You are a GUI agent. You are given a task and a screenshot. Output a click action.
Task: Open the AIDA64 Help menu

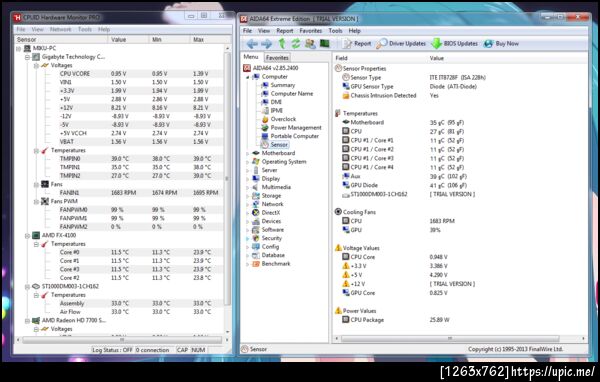click(x=354, y=31)
